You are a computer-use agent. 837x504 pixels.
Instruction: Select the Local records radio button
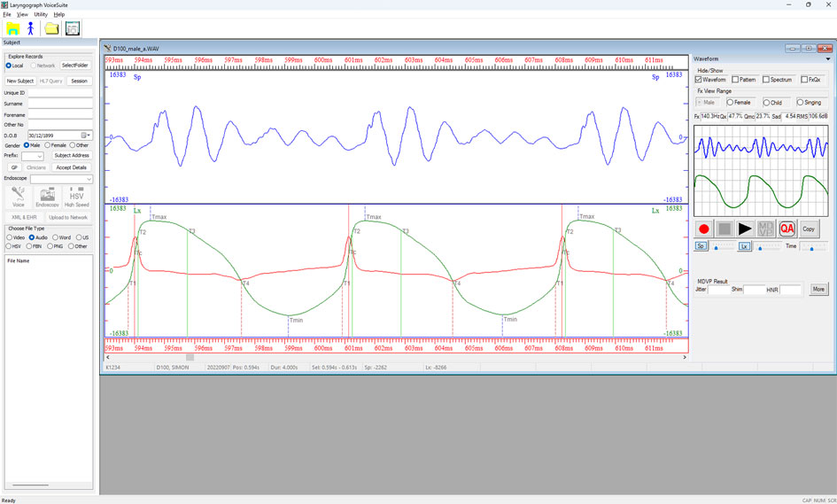tap(9, 66)
